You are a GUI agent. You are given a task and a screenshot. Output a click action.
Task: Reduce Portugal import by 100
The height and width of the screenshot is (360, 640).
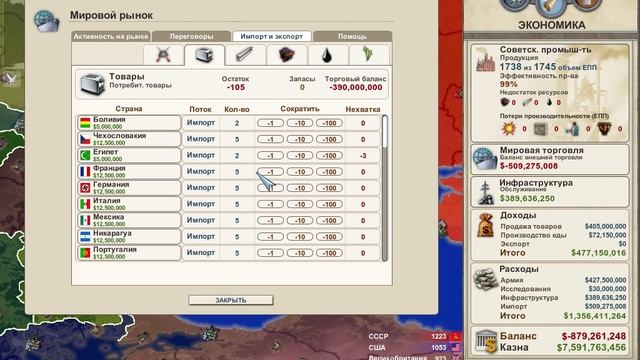pos(329,253)
